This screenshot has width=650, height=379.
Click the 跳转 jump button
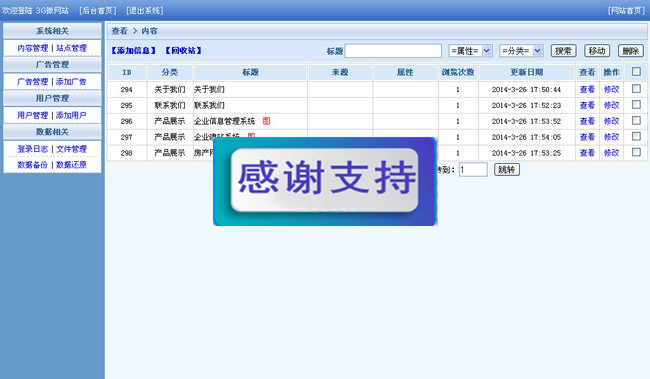pyautogui.click(x=507, y=169)
